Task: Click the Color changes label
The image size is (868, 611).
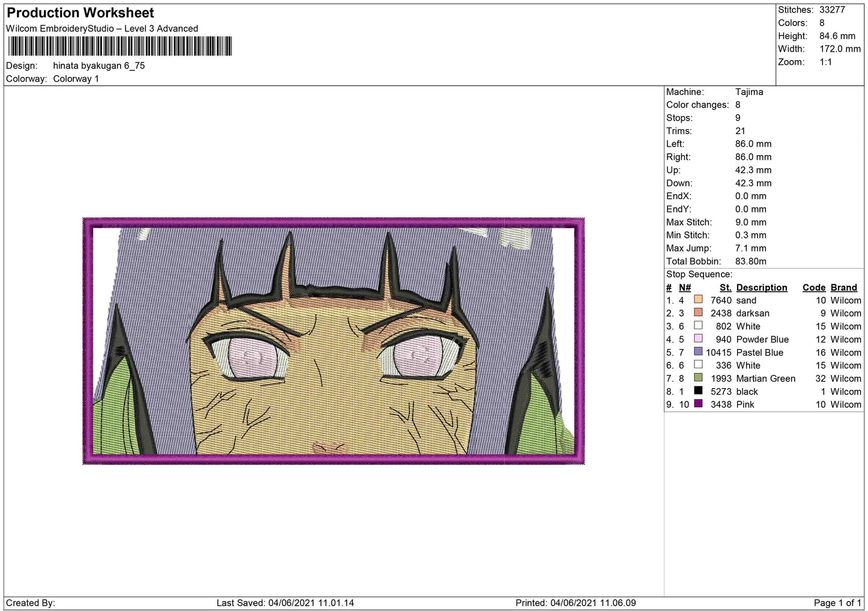Action: (x=697, y=105)
